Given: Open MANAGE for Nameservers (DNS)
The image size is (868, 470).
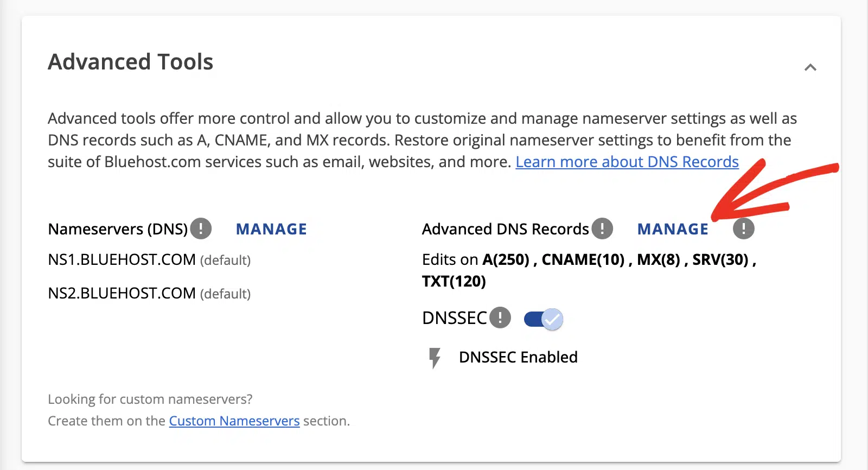Looking at the screenshot, I should pos(271,229).
